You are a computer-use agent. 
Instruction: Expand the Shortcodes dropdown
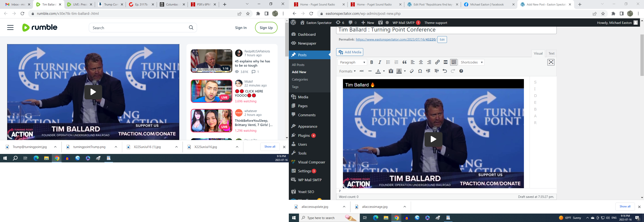point(471,62)
